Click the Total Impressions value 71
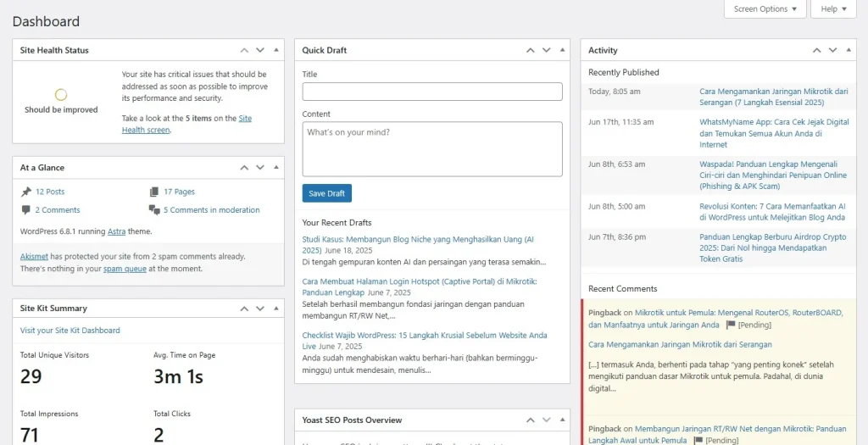The width and height of the screenshot is (868, 445). point(30,435)
